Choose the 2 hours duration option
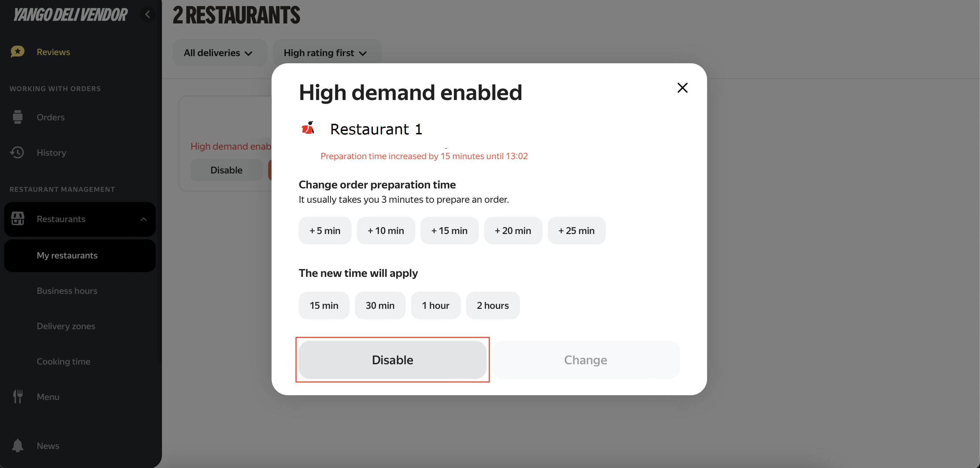The image size is (980, 468). pos(492,305)
